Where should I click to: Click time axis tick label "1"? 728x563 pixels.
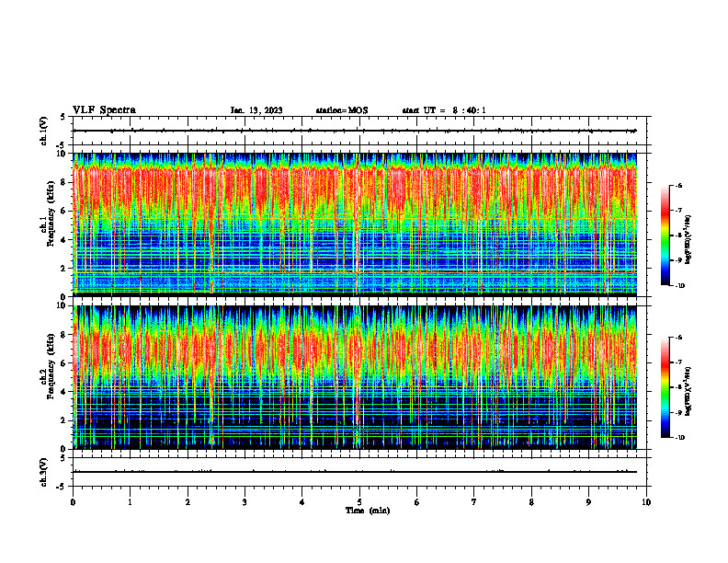pos(130,502)
